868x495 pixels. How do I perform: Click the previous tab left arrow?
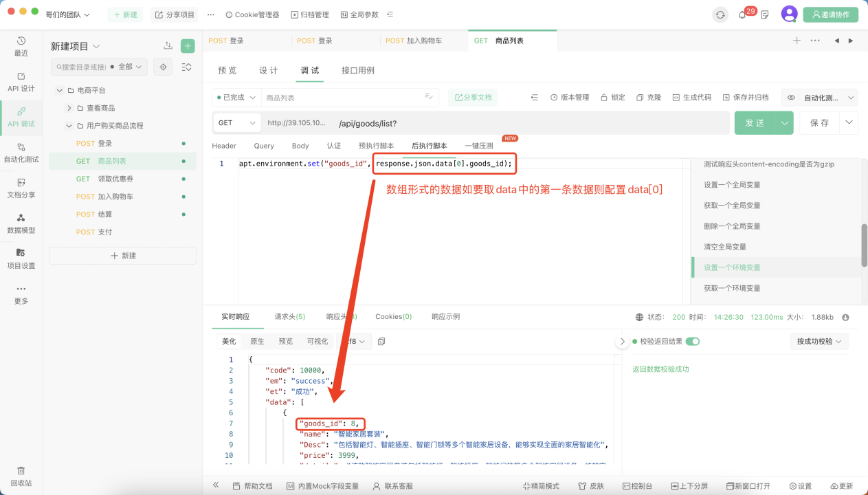tap(836, 41)
